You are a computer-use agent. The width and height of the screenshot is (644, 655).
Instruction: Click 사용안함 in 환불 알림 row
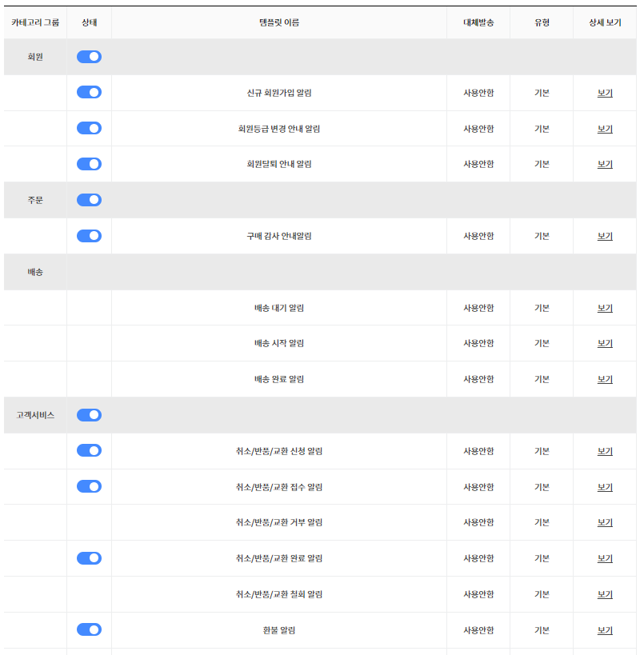478,630
